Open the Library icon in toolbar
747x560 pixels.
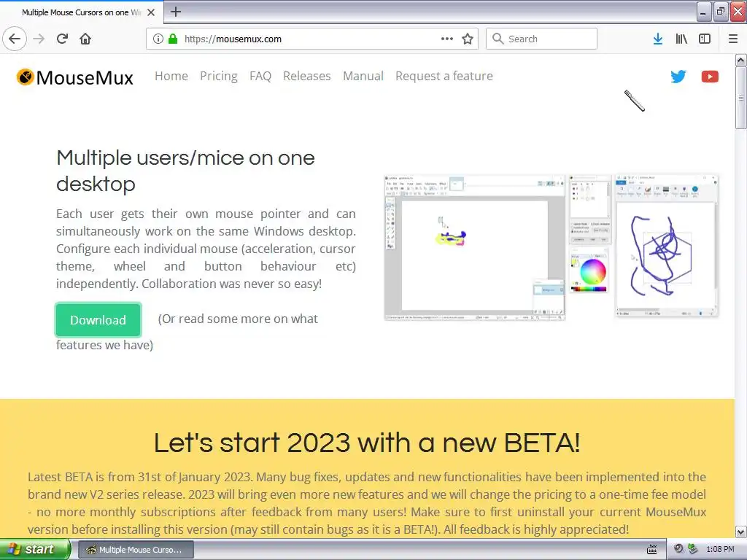click(x=681, y=39)
